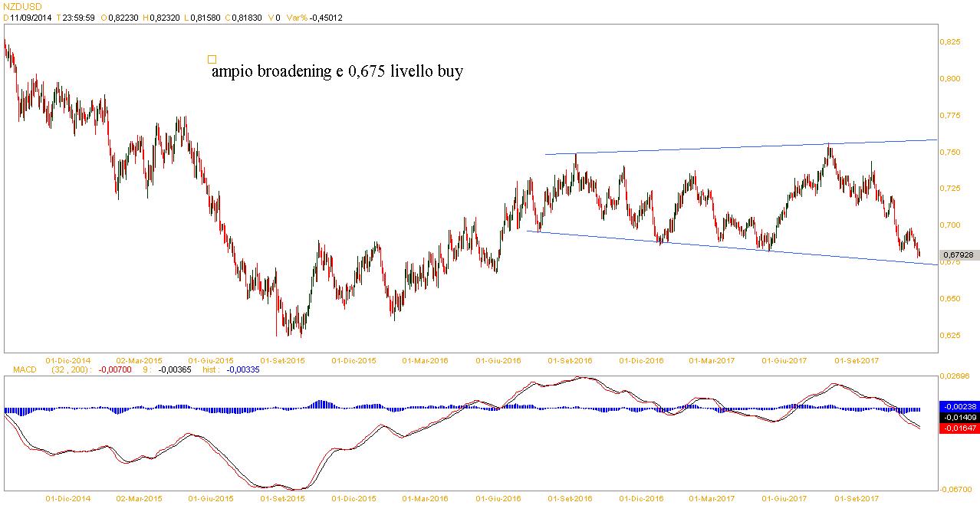This screenshot has height=512, width=980.
Task: Click the 01-Giu-2016 date on price chart axis
Action: tap(498, 359)
